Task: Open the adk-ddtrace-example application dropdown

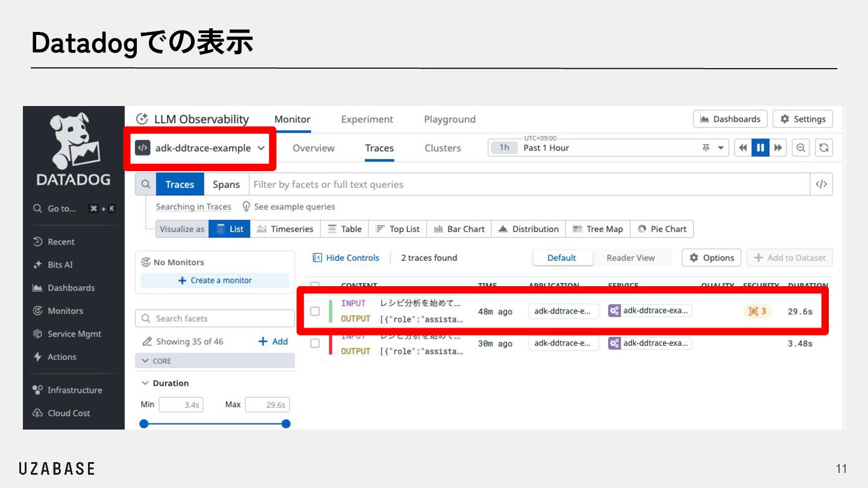Action: pyautogui.click(x=200, y=148)
